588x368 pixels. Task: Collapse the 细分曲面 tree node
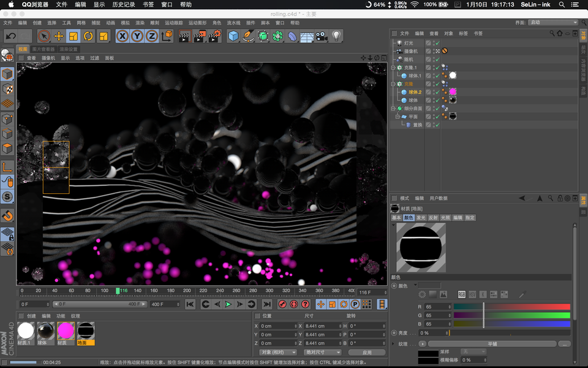pos(393,108)
